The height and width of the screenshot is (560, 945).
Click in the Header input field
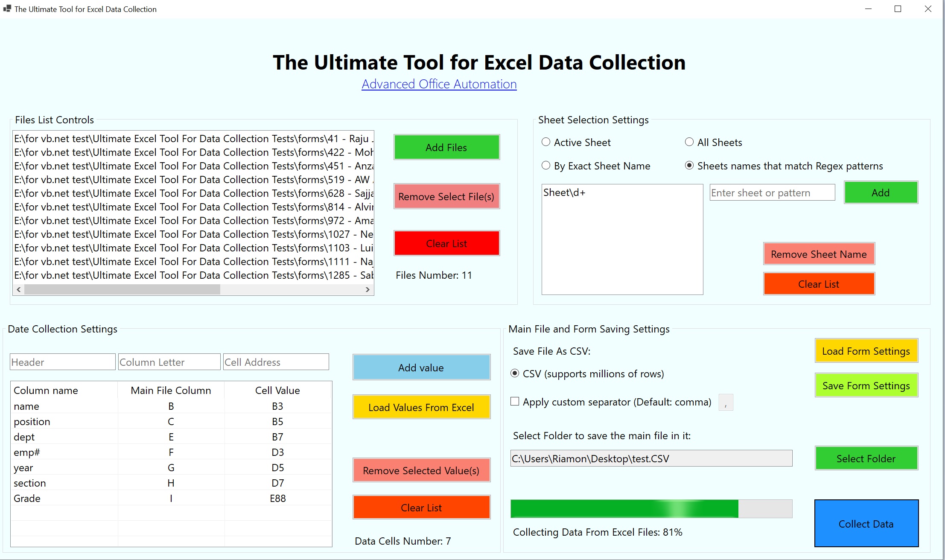62,362
